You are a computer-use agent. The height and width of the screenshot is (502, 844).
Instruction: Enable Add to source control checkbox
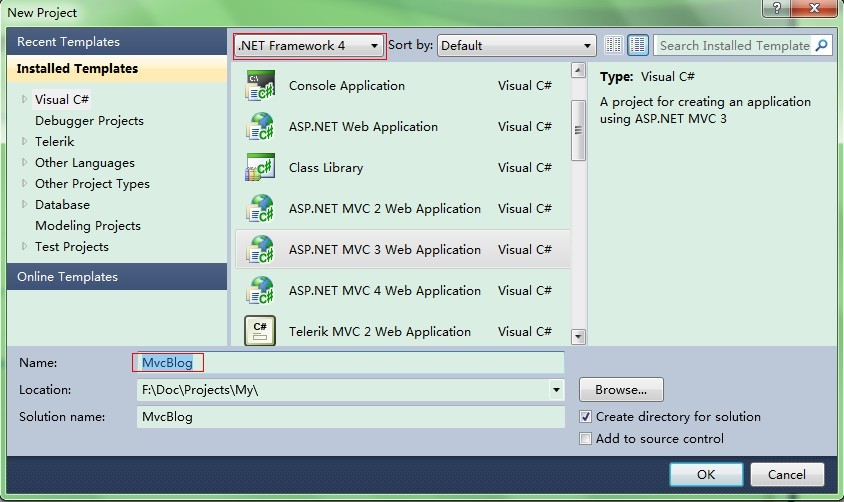click(x=586, y=439)
